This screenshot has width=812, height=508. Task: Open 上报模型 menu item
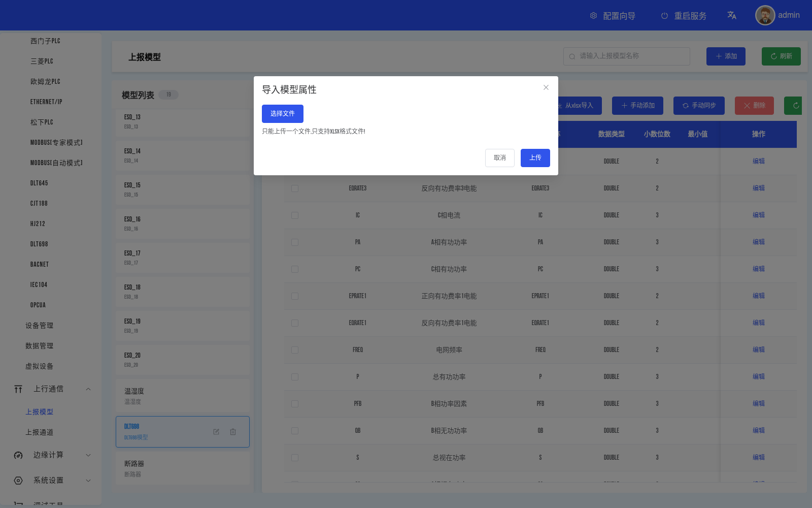pyautogui.click(x=40, y=412)
